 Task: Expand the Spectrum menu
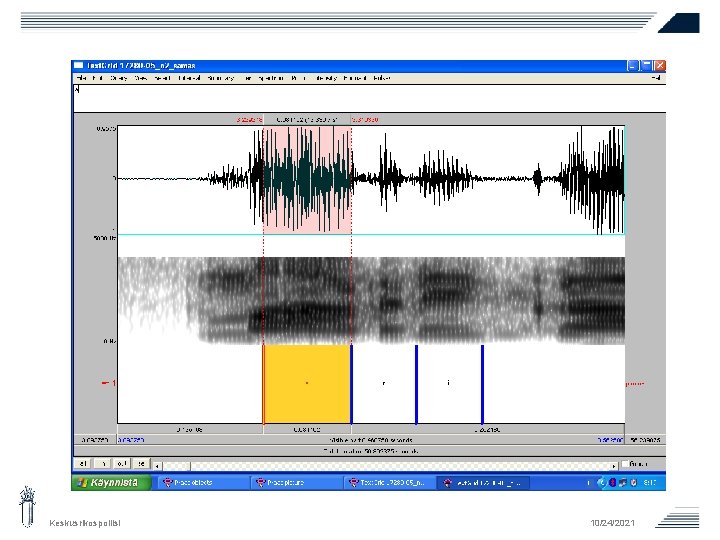pos(271,77)
